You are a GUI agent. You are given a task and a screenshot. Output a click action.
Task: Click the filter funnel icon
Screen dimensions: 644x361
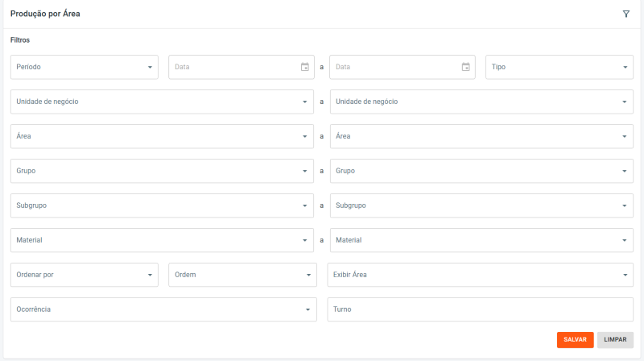(625, 15)
